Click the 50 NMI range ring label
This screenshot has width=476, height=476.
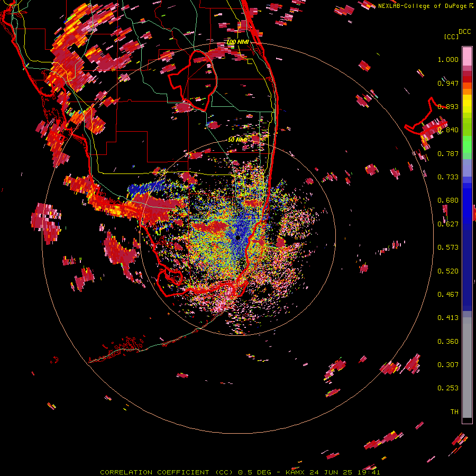(x=237, y=140)
